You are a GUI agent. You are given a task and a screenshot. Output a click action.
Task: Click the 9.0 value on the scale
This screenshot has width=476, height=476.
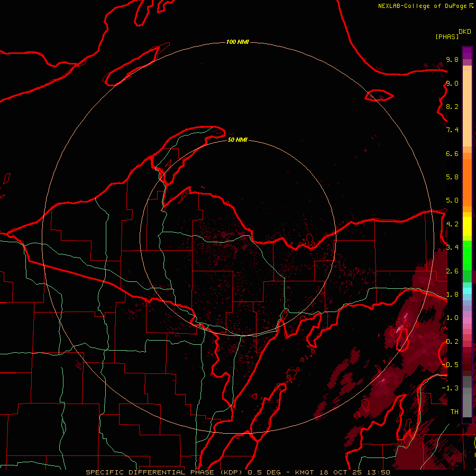click(x=452, y=83)
